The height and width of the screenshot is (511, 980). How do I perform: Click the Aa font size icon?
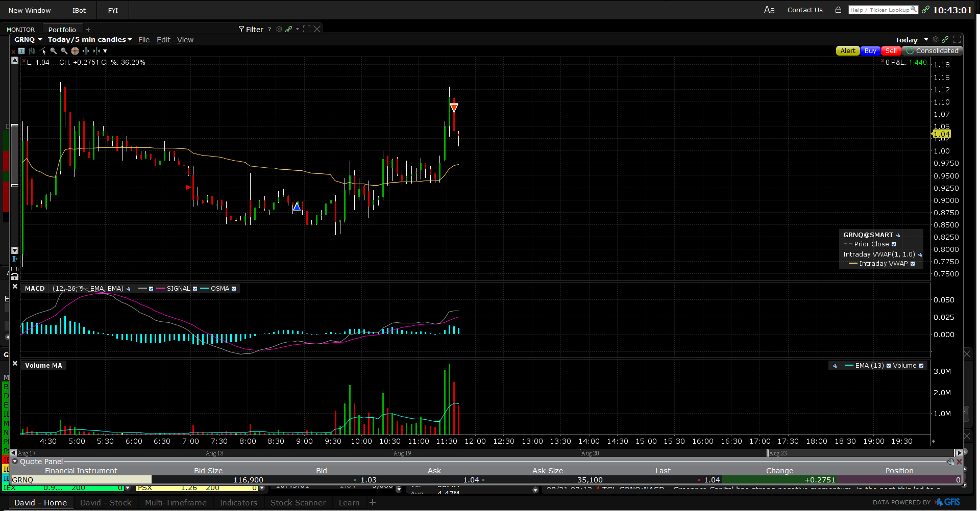pos(769,10)
